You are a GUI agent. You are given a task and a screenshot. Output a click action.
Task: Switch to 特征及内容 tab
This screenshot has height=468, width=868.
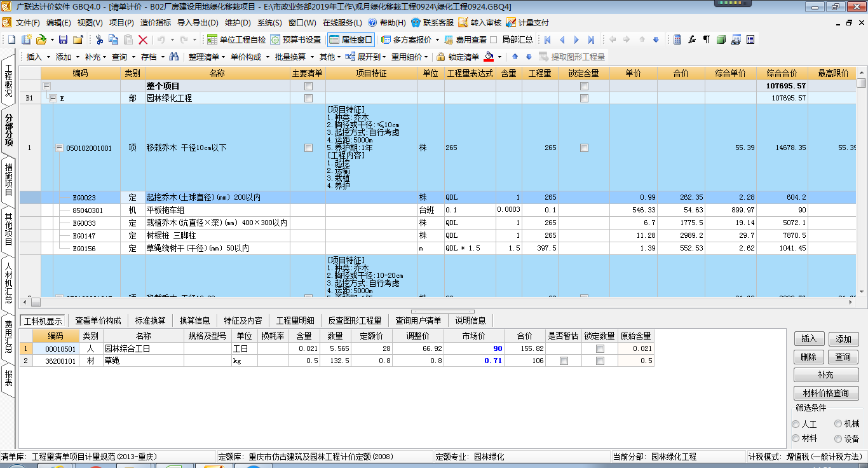243,320
